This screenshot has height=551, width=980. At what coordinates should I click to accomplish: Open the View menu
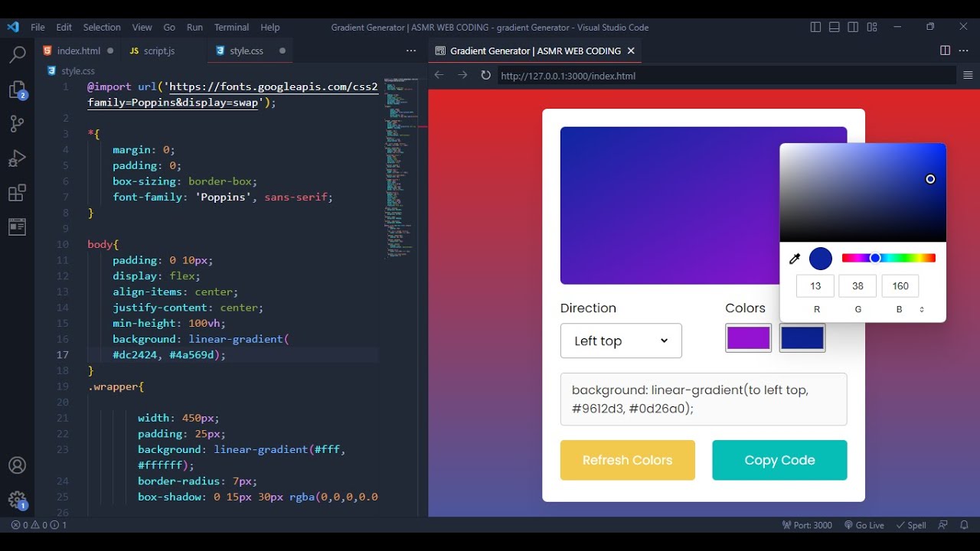coord(142,27)
